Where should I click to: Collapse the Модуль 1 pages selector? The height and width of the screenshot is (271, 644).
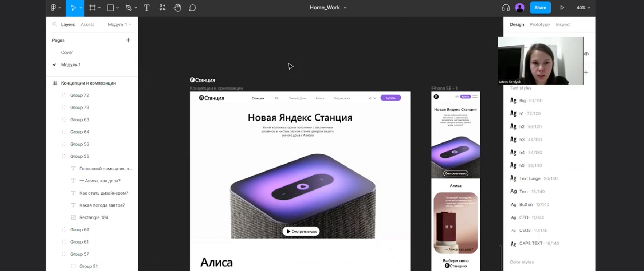119,24
